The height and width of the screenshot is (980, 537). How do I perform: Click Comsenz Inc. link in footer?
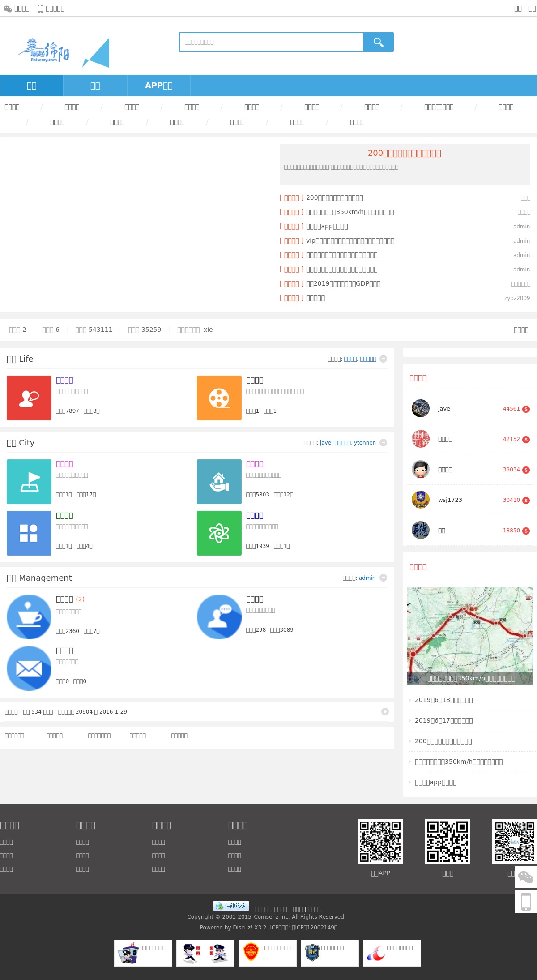click(272, 916)
